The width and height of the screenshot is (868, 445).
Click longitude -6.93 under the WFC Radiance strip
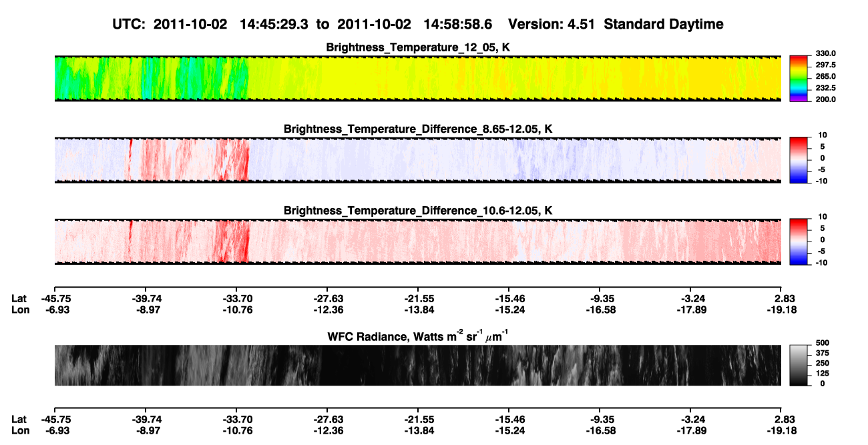[x=57, y=430]
